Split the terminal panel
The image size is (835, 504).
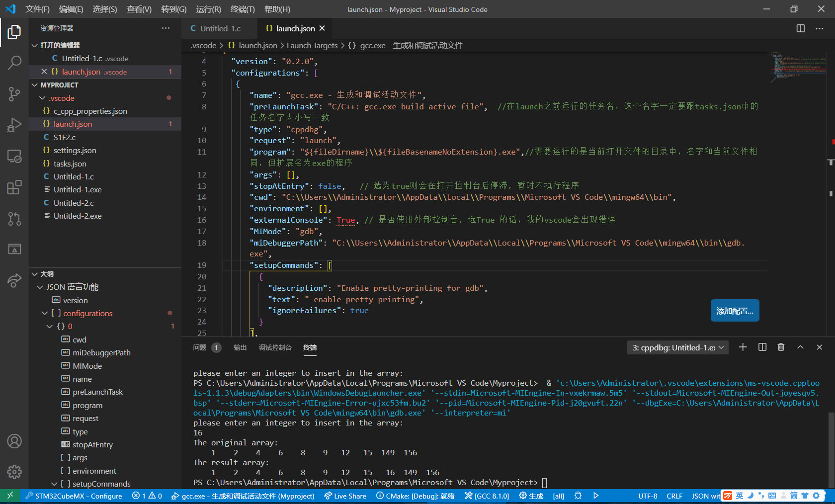[762, 347]
